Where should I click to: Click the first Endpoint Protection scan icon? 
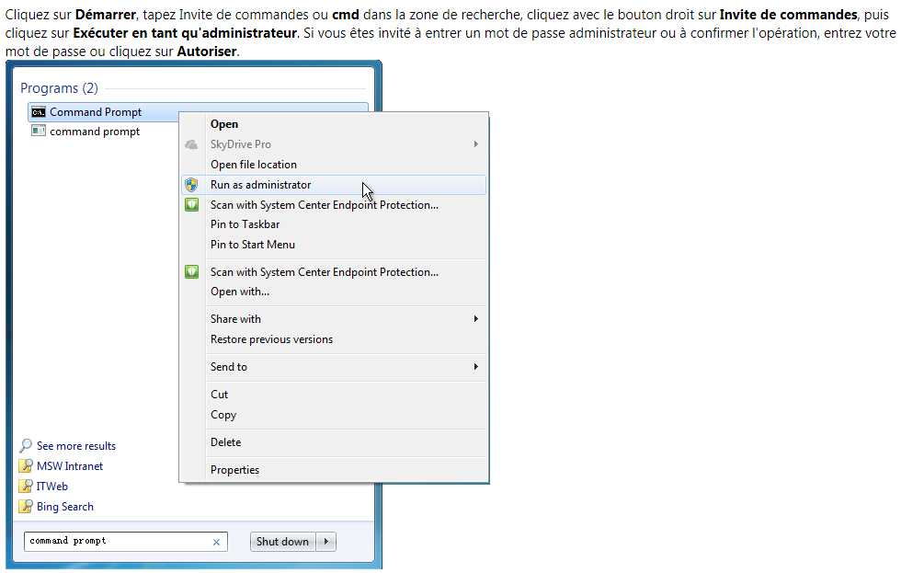coord(191,205)
